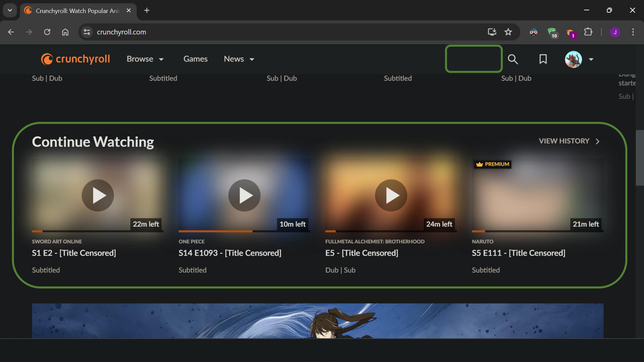Open the Extensions puzzle menu

tap(588, 32)
